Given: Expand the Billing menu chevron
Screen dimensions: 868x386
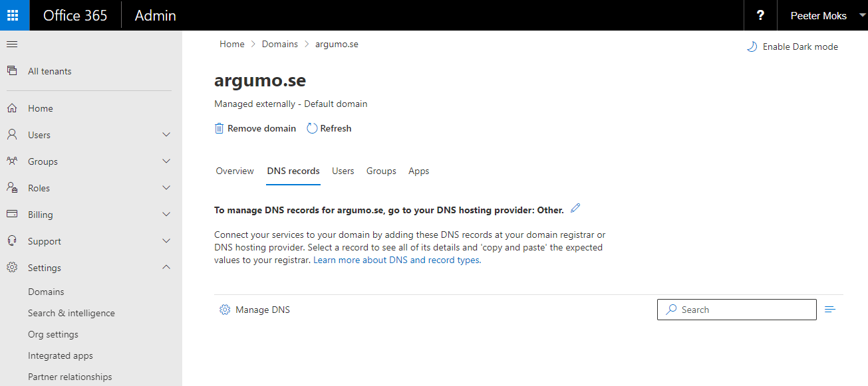Looking at the screenshot, I should tap(166, 215).
